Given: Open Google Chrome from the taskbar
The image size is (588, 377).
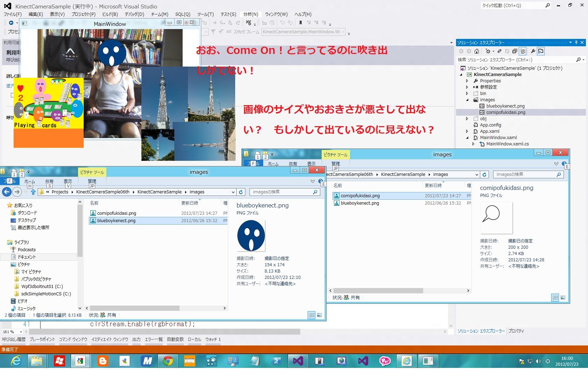Looking at the screenshot, I should 168,361.
